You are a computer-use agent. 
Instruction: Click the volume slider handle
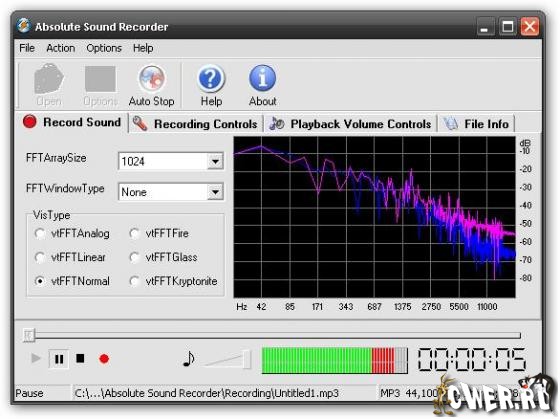coord(247,359)
